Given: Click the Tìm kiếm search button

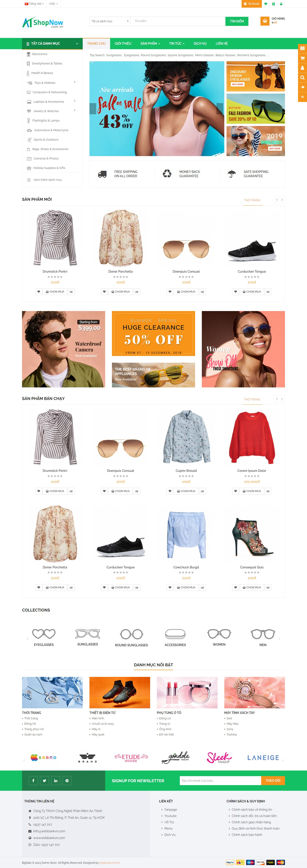Looking at the screenshot, I should (237, 21).
